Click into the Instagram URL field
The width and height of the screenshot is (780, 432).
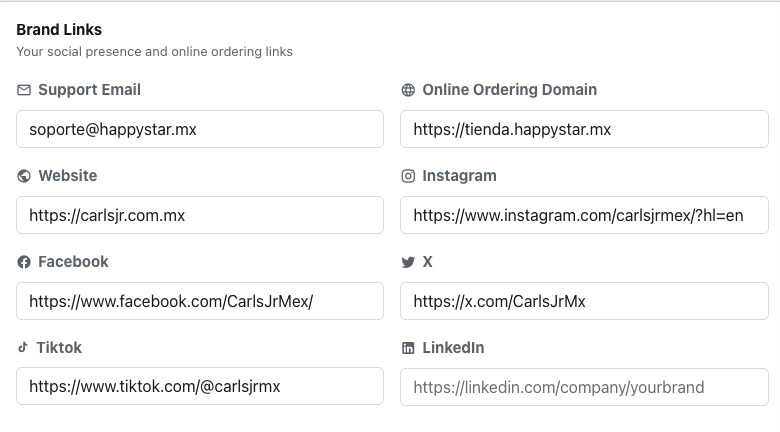click(585, 215)
